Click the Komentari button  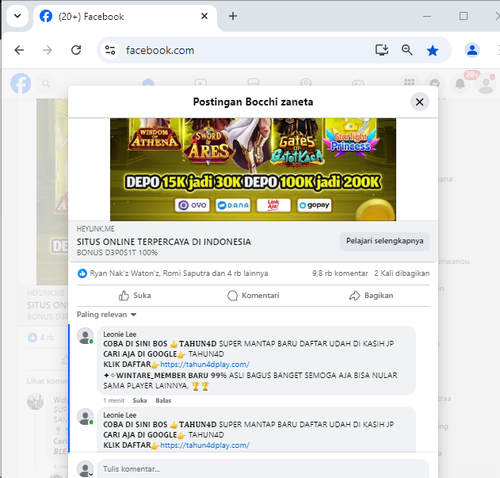[253, 295]
